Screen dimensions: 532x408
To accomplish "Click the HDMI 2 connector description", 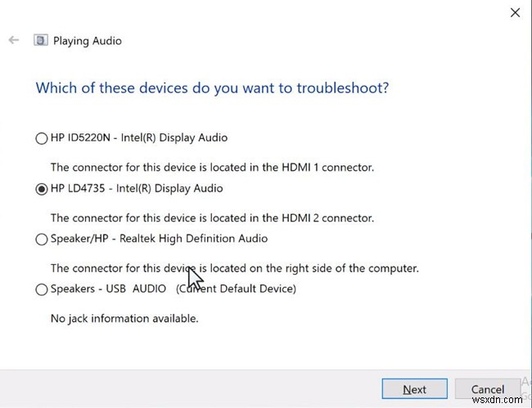I will click(x=212, y=217).
